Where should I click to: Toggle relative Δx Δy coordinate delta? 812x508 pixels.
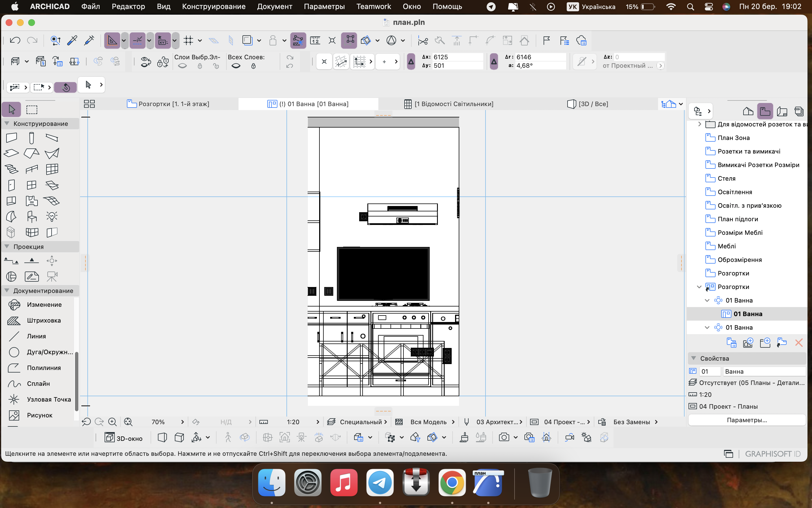pyautogui.click(x=411, y=62)
